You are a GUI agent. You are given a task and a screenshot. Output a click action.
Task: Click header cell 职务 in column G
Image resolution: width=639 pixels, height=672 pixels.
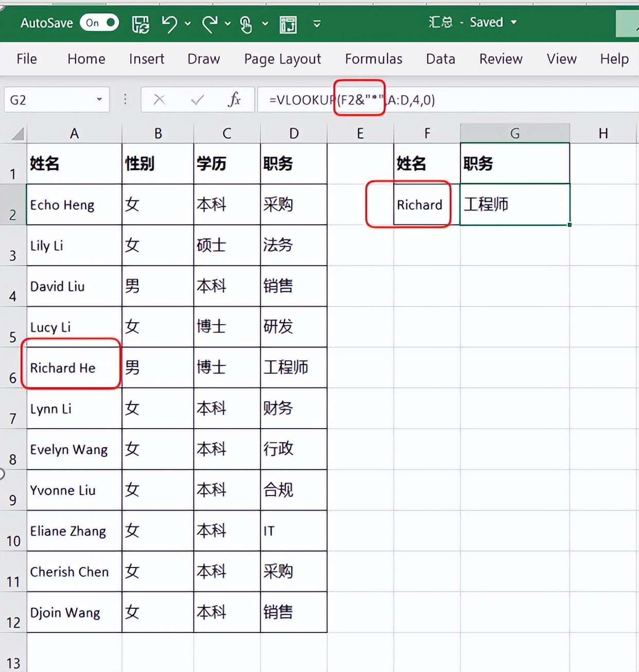point(514,164)
